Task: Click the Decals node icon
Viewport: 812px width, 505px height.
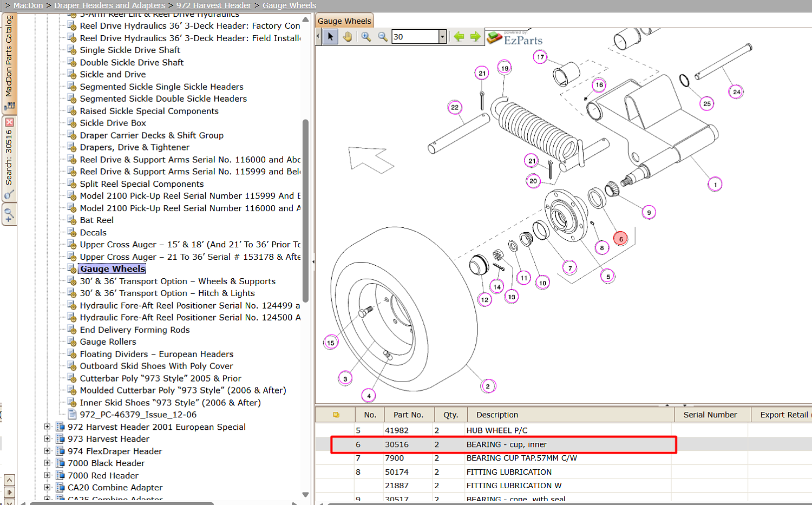Action: pyautogui.click(x=72, y=232)
